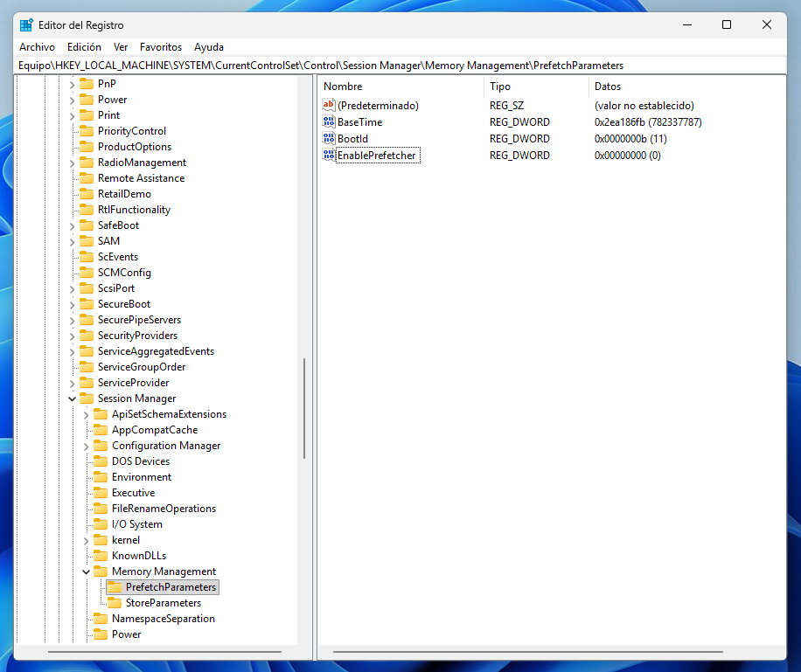801x672 pixels.
Task: Select the ScsiPort key
Action: 116,288
